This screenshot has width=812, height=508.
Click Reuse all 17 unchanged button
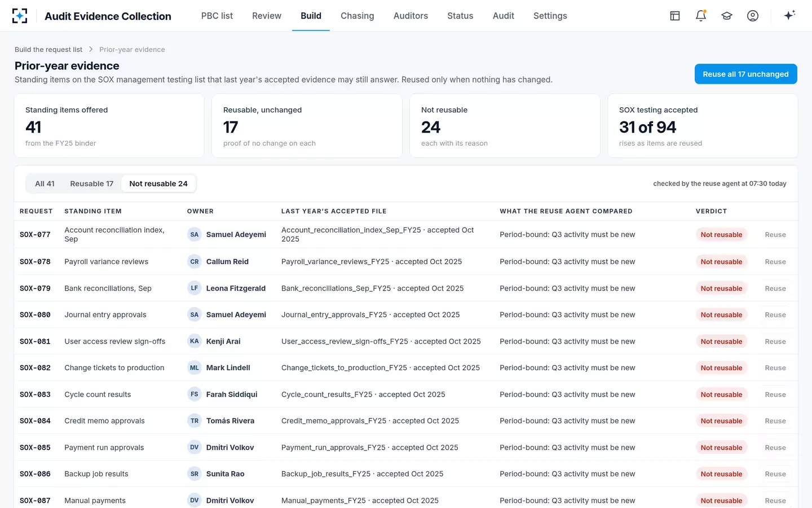[x=745, y=74]
